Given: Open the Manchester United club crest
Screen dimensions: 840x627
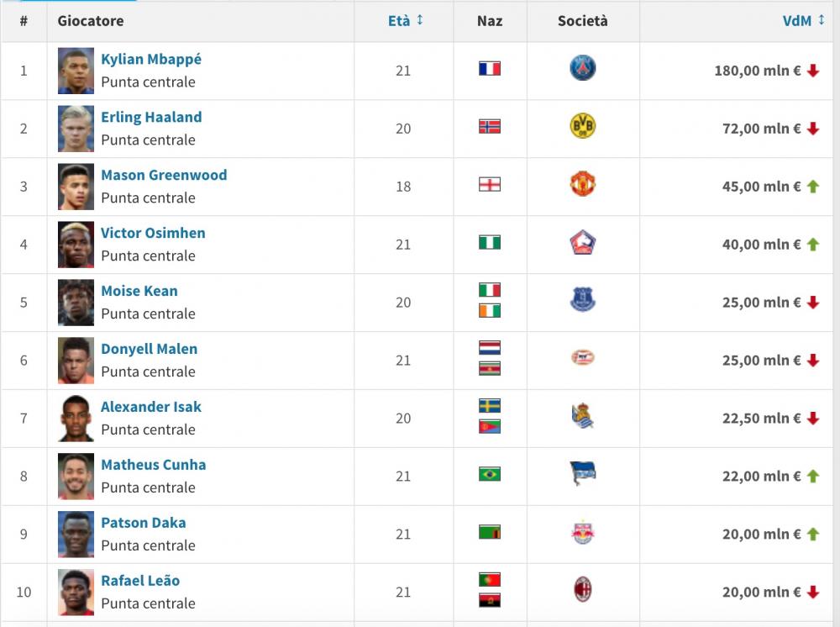Looking at the screenshot, I should [x=582, y=184].
